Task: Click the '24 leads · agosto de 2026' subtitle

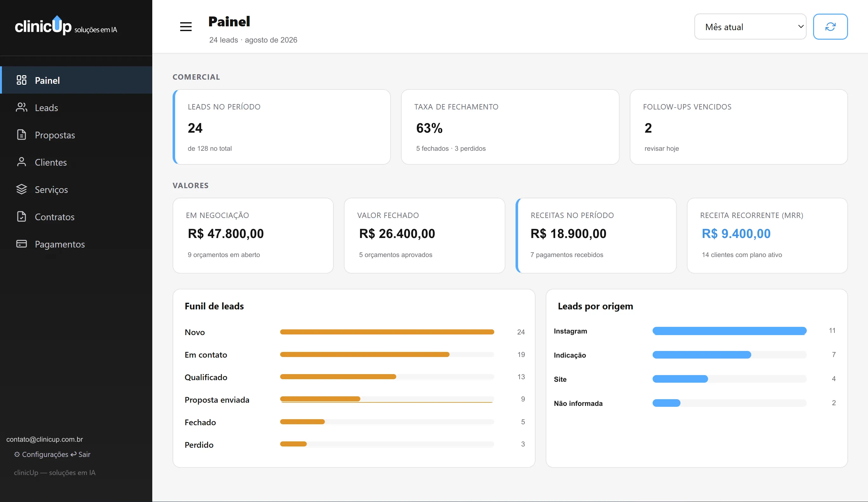Action: [x=253, y=40]
